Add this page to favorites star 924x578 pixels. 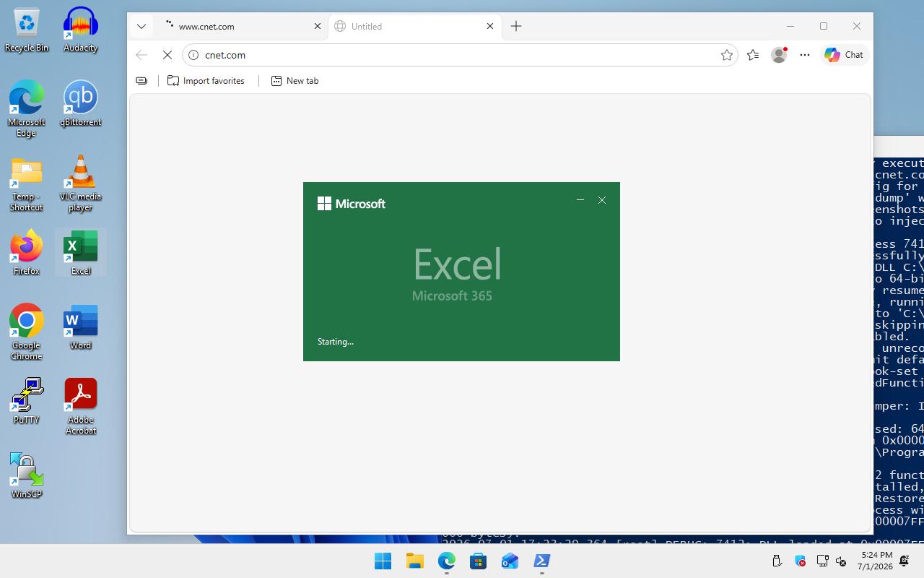click(x=727, y=55)
